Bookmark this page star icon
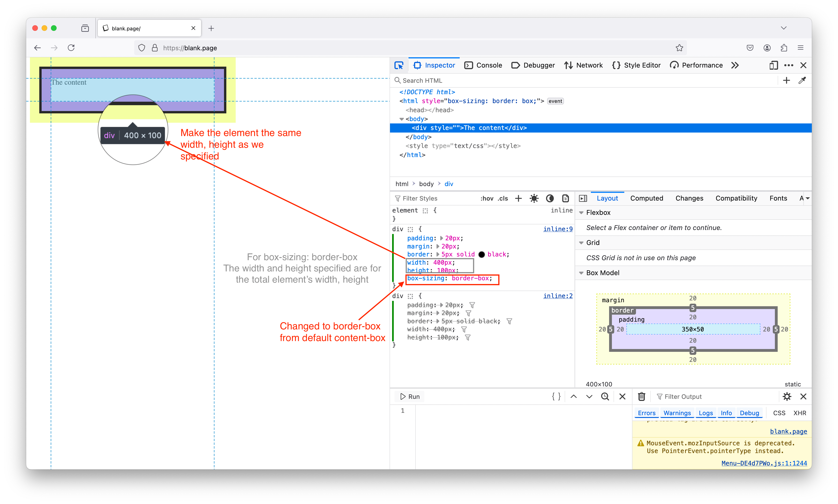Viewport: 838px width, 504px height. click(679, 48)
